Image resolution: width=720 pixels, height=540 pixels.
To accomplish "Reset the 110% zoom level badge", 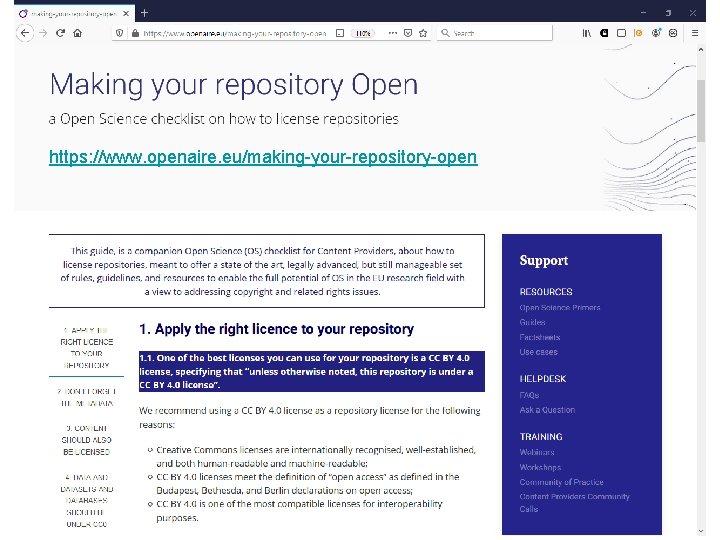I will click(363, 33).
